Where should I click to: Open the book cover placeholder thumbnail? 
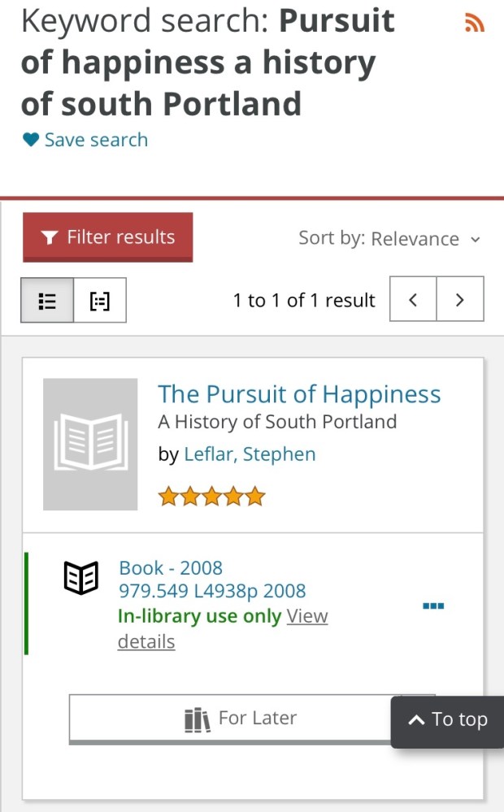click(90, 444)
